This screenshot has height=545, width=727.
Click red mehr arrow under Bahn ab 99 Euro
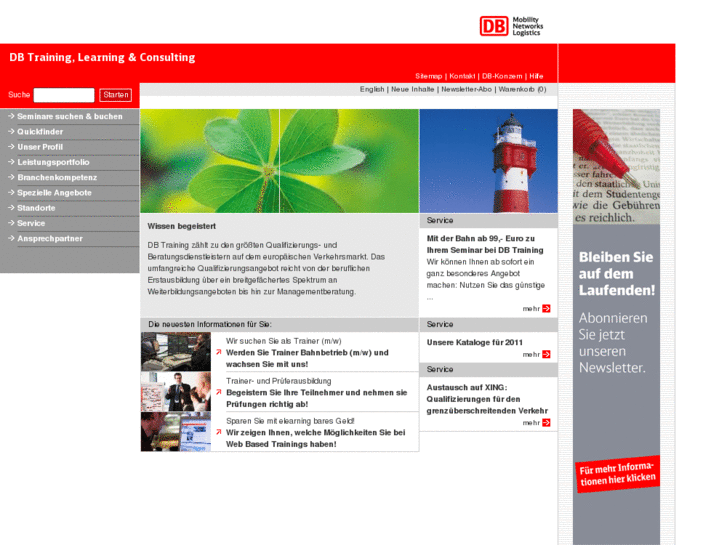click(546, 308)
